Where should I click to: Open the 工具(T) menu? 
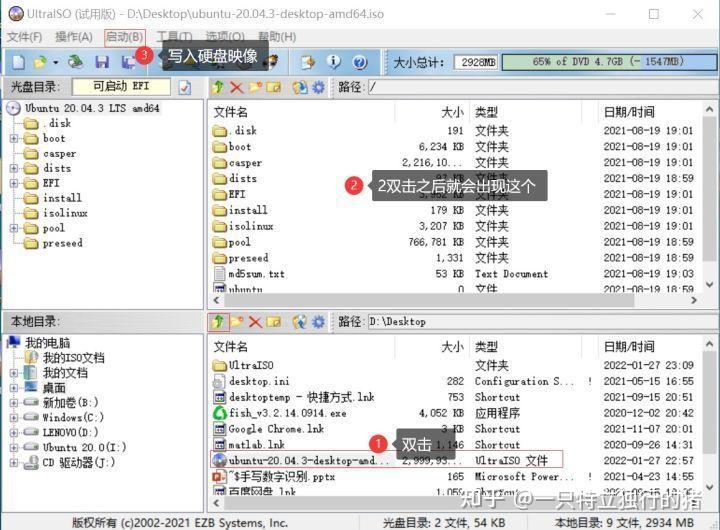pyautogui.click(x=174, y=37)
